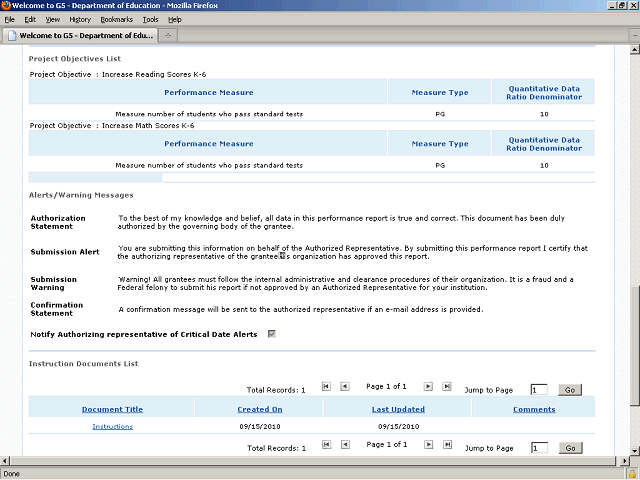The width and height of the screenshot is (640, 480).
Task: Open the Tools menu
Action: [x=150, y=19]
